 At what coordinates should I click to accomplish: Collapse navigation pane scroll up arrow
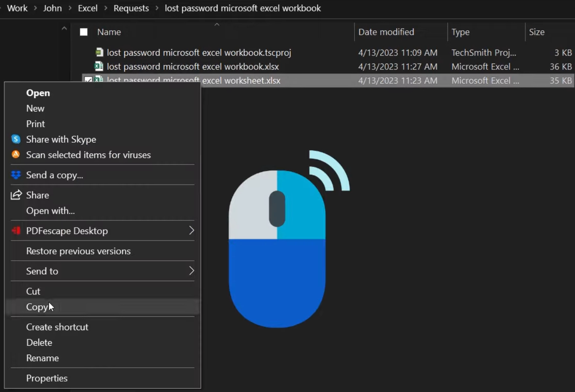64,29
